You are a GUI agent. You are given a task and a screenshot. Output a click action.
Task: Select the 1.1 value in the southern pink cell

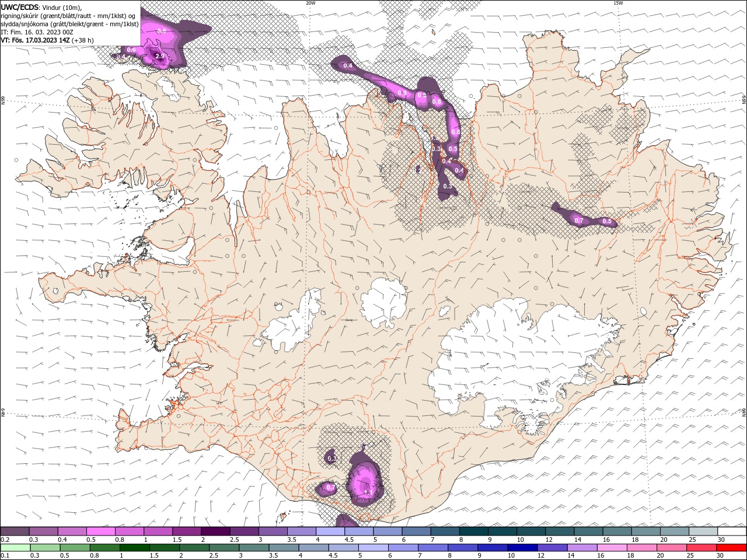[x=368, y=493]
